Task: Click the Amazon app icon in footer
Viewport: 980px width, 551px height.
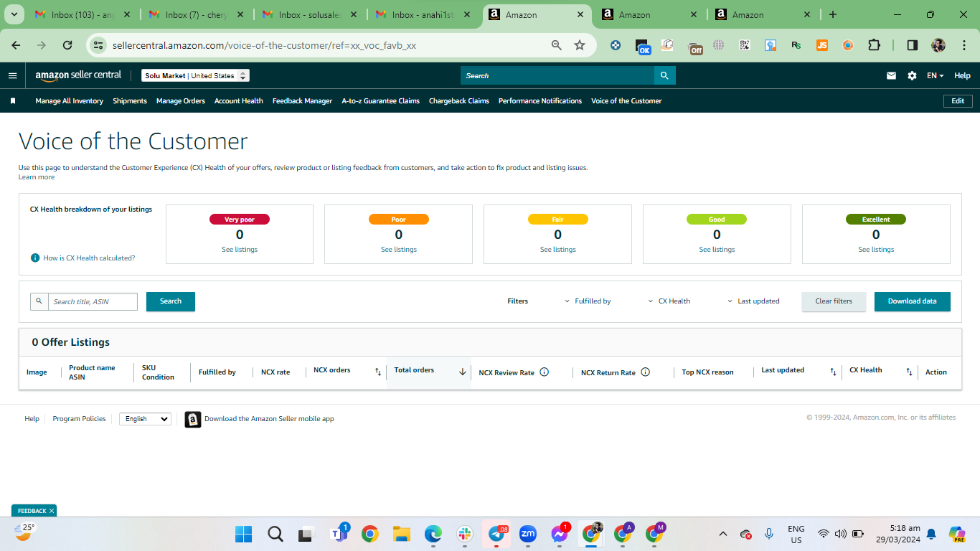Action: [192, 419]
